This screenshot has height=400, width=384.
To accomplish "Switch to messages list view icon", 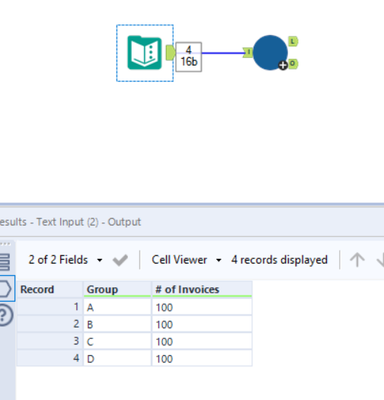I will [5, 262].
